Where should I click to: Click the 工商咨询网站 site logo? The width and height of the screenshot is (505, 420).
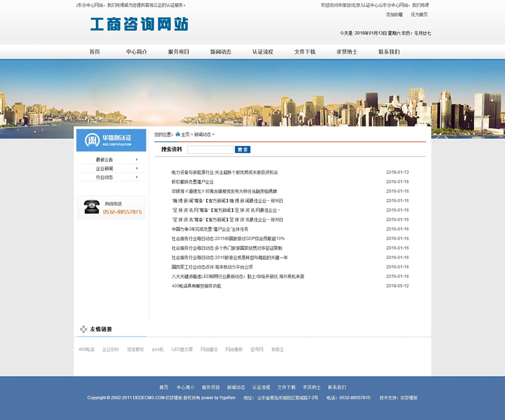click(x=139, y=25)
